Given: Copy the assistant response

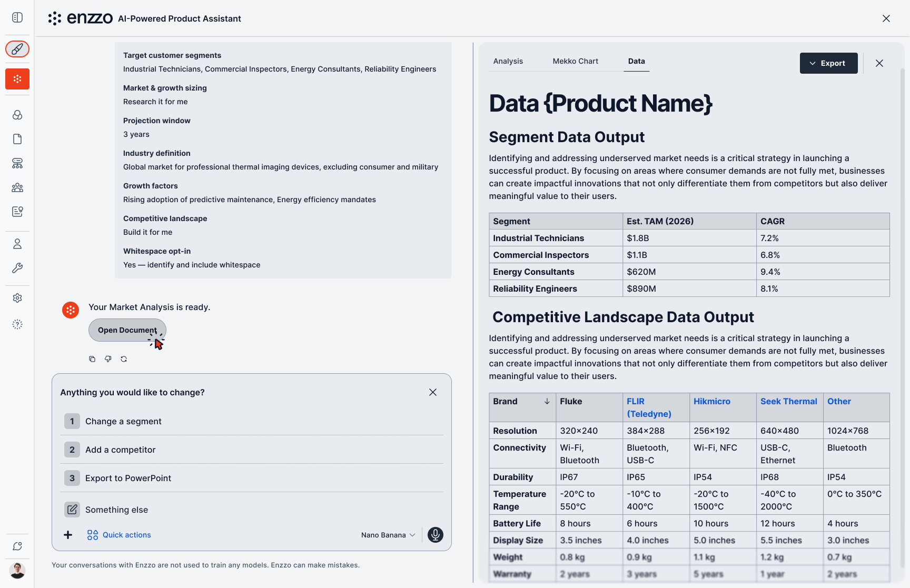Looking at the screenshot, I should click(x=92, y=359).
